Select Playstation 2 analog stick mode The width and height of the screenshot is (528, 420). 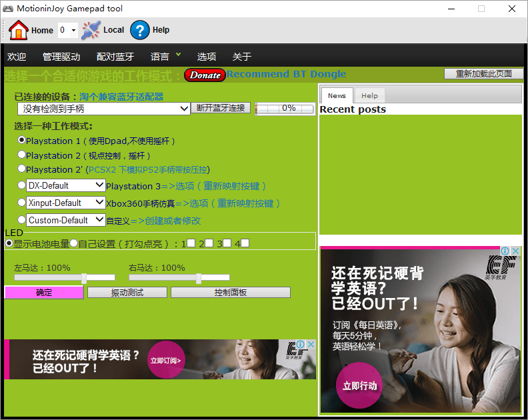pos(21,154)
